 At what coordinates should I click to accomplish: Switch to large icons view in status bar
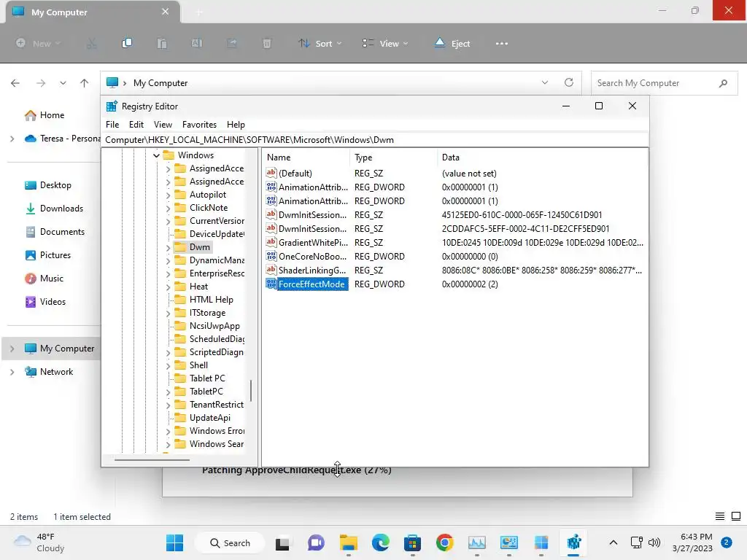[736, 516]
